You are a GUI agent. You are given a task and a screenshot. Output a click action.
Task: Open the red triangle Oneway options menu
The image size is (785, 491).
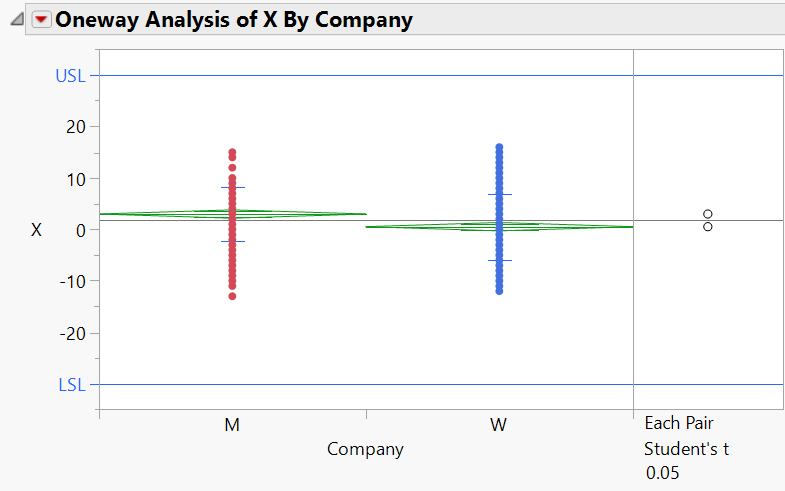click(42, 20)
